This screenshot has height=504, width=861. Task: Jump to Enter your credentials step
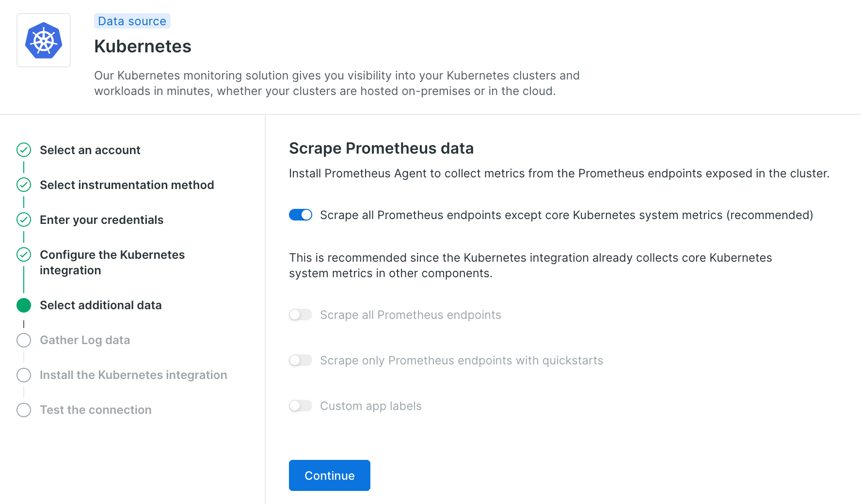click(x=102, y=220)
